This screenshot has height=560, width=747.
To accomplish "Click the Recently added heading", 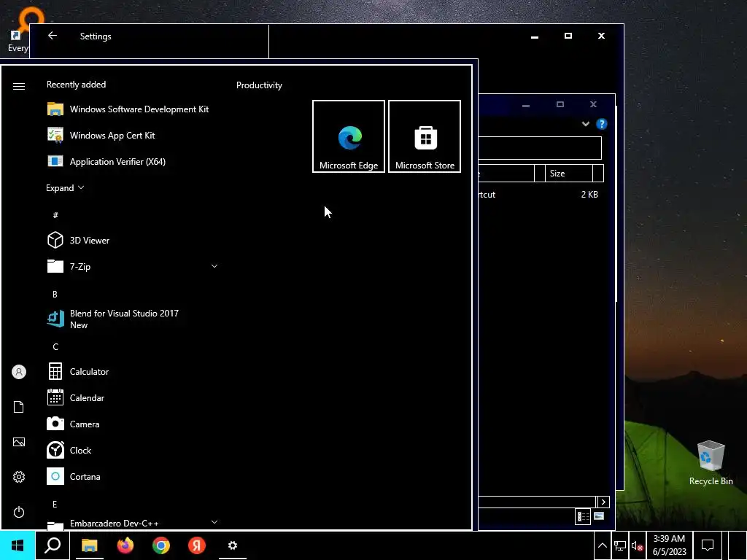I will pyautogui.click(x=76, y=85).
